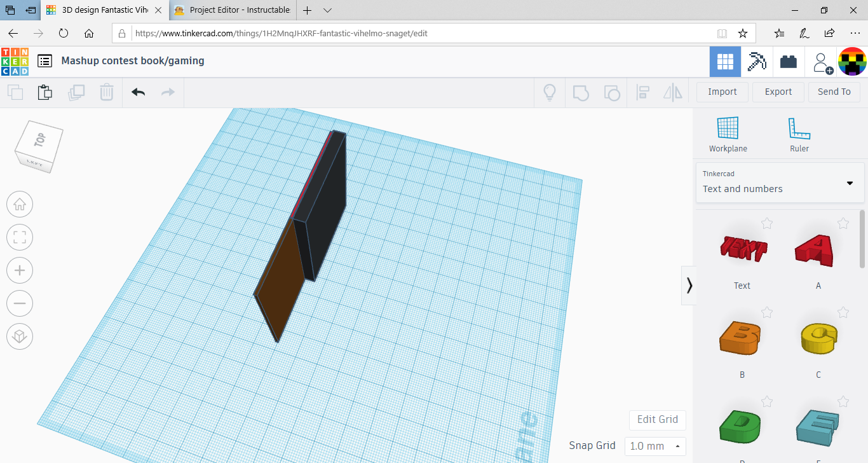868x463 pixels.
Task: Open Blocks mode pickaxe icon
Action: [x=757, y=62]
